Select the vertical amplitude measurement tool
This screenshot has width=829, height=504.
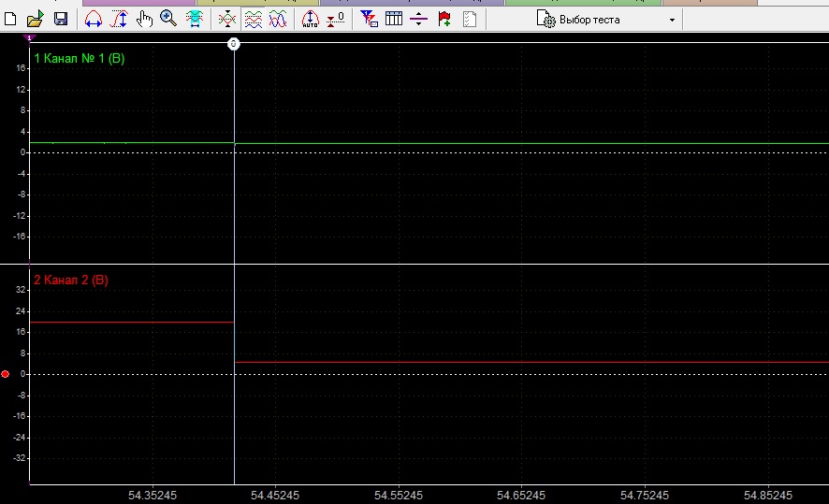(119, 20)
